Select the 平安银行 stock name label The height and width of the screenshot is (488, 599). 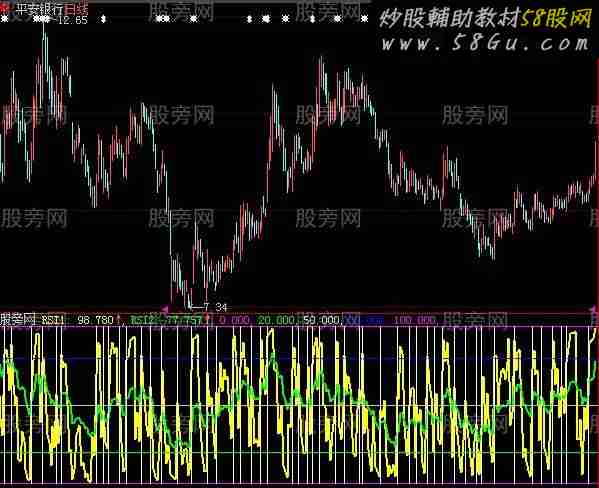coord(39,8)
